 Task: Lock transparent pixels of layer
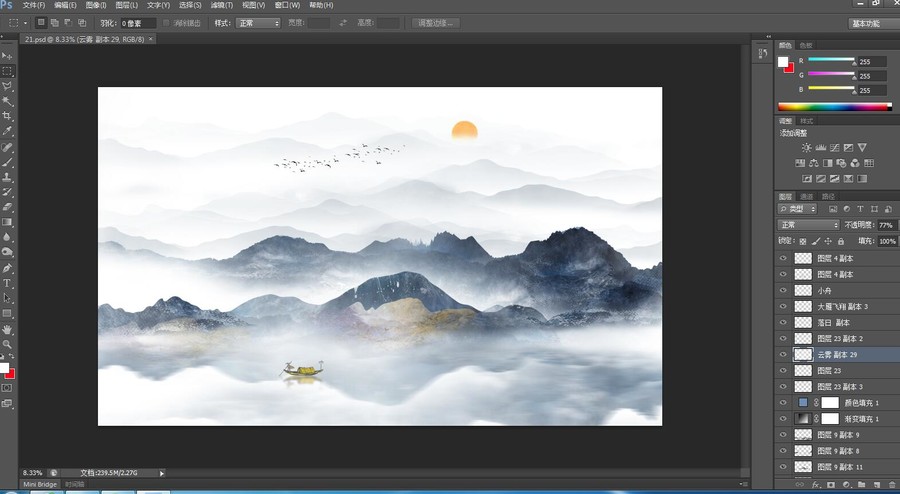point(803,242)
